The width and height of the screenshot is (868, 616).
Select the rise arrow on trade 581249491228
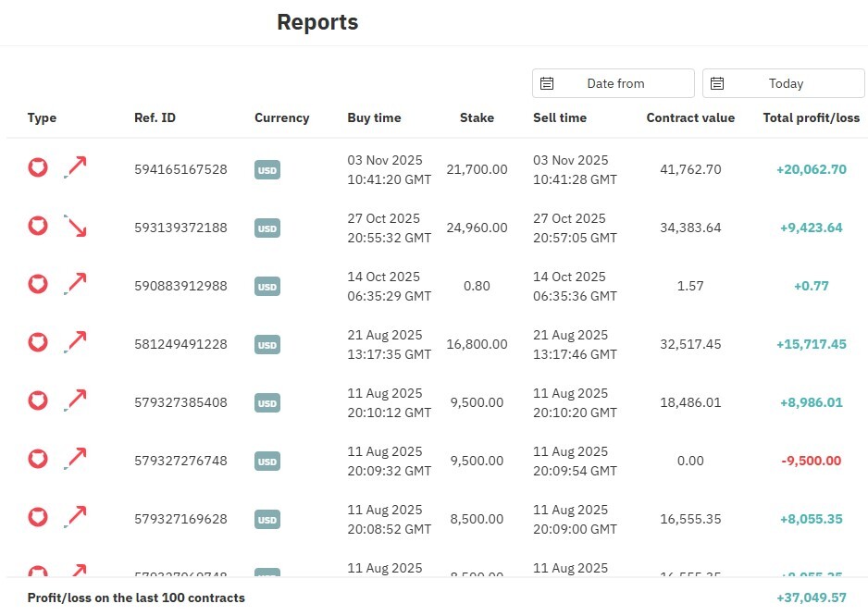75,341
